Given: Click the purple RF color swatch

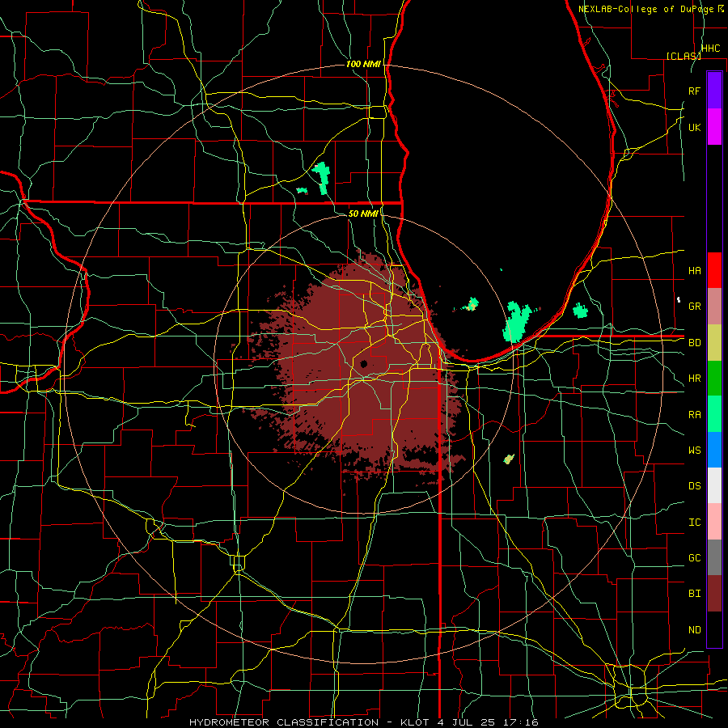Looking at the screenshot, I should pos(714,90).
